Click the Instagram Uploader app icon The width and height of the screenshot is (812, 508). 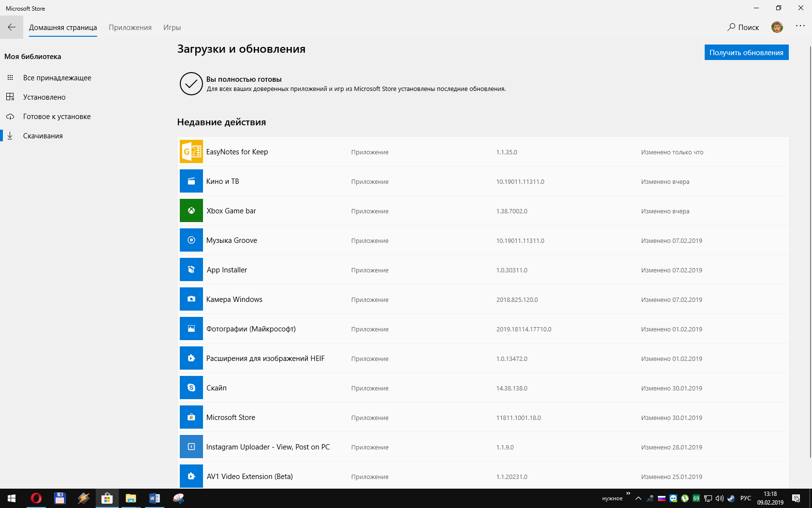pos(191,447)
